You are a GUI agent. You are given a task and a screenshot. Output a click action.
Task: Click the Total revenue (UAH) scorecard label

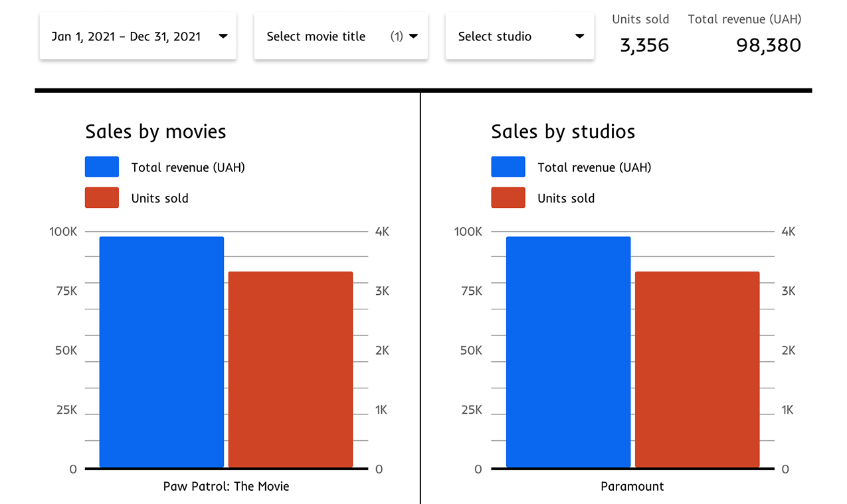pyautogui.click(x=745, y=19)
